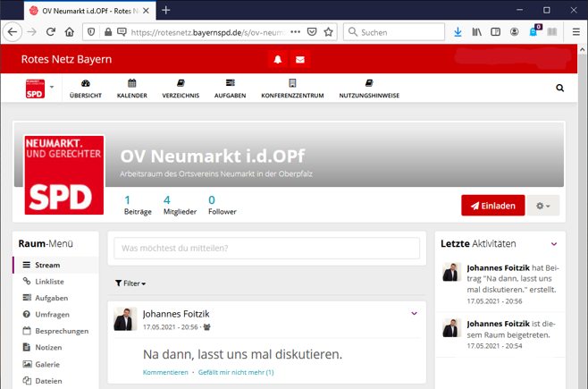Open the space settings gear dropdown

543,206
